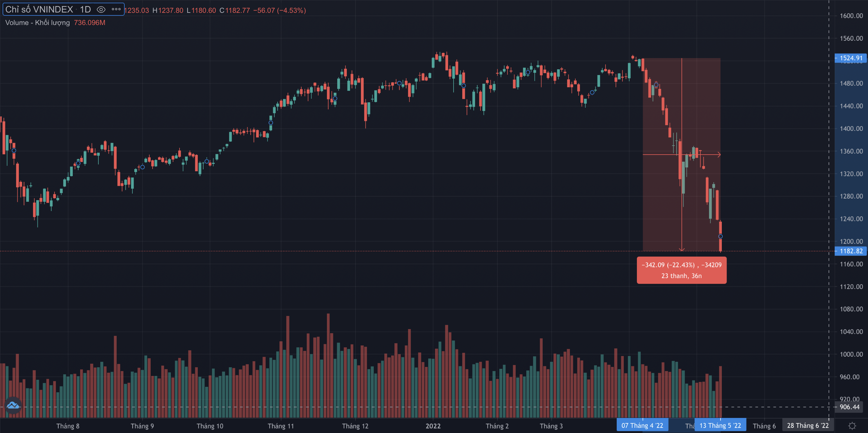Click the 13 Tháng 5 '22 date label
Image resolution: width=868 pixels, height=433 pixels.
[721, 426]
